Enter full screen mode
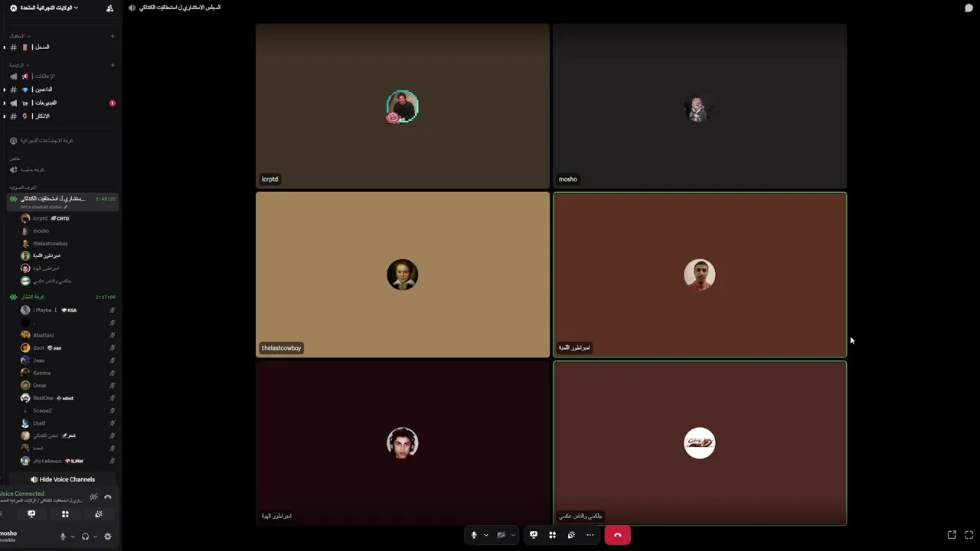The width and height of the screenshot is (980, 551). [969, 535]
